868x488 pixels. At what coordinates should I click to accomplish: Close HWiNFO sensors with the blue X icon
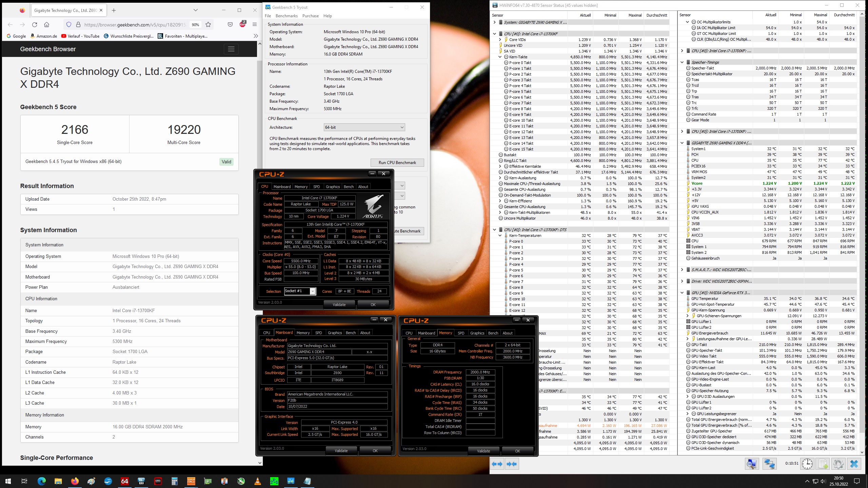pyautogui.click(x=854, y=464)
